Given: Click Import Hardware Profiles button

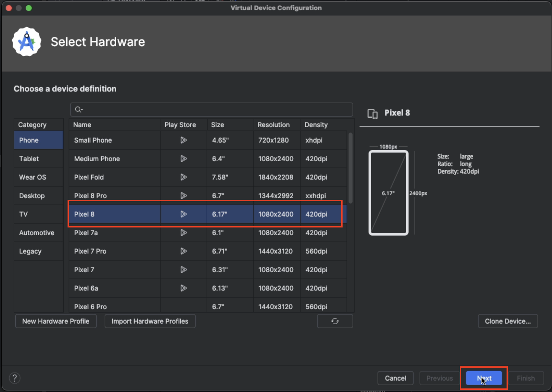Looking at the screenshot, I should [x=150, y=321].
